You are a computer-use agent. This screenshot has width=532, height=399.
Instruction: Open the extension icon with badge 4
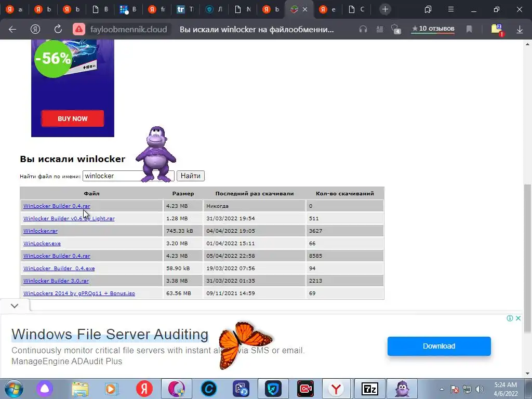pyautogui.click(x=395, y=30)
